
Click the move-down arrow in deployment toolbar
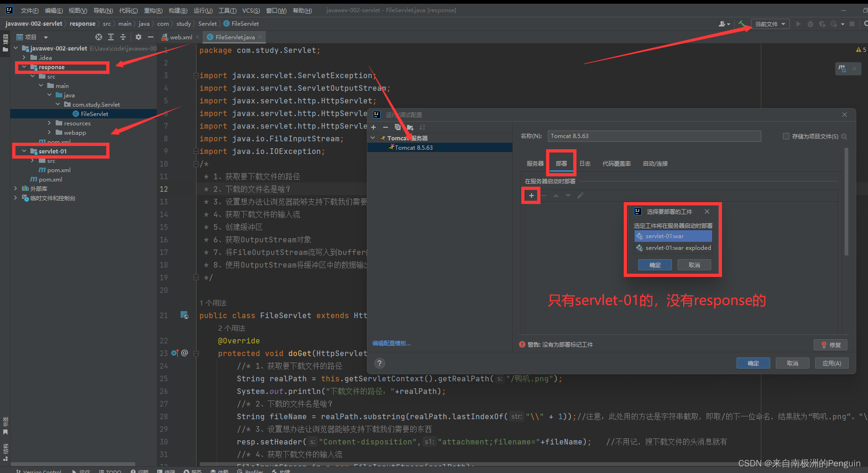[x=568, y=196]
